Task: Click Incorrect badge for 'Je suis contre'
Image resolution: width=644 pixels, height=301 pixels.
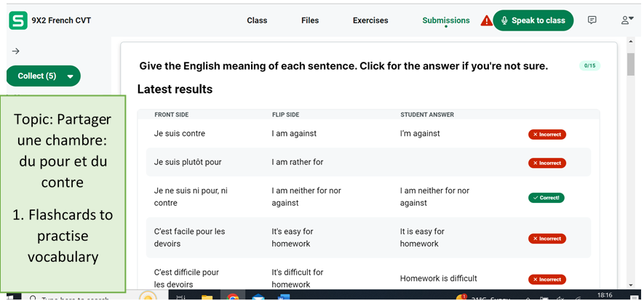Action: pyautogui.click(x=546, y=135)
